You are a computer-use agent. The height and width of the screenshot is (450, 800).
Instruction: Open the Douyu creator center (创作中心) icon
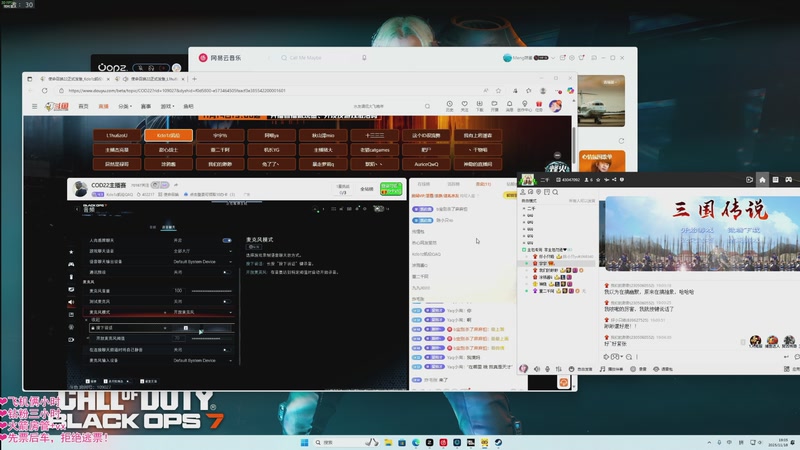point(524,106)
